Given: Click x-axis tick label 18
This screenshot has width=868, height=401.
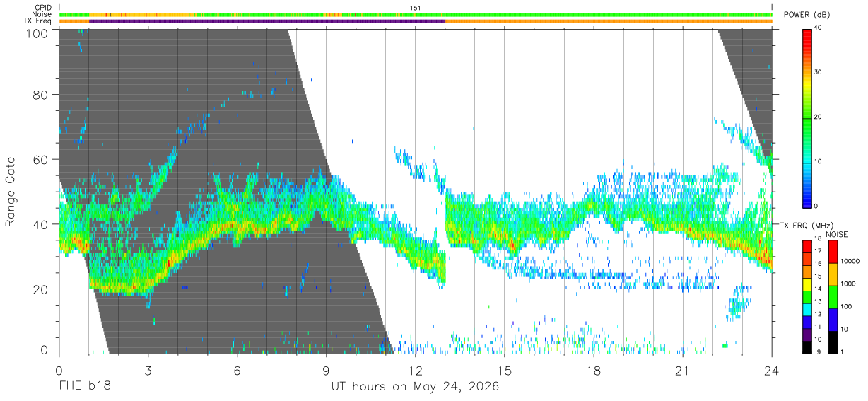Looking at the screenshot, I should click(x=594, y=371).
